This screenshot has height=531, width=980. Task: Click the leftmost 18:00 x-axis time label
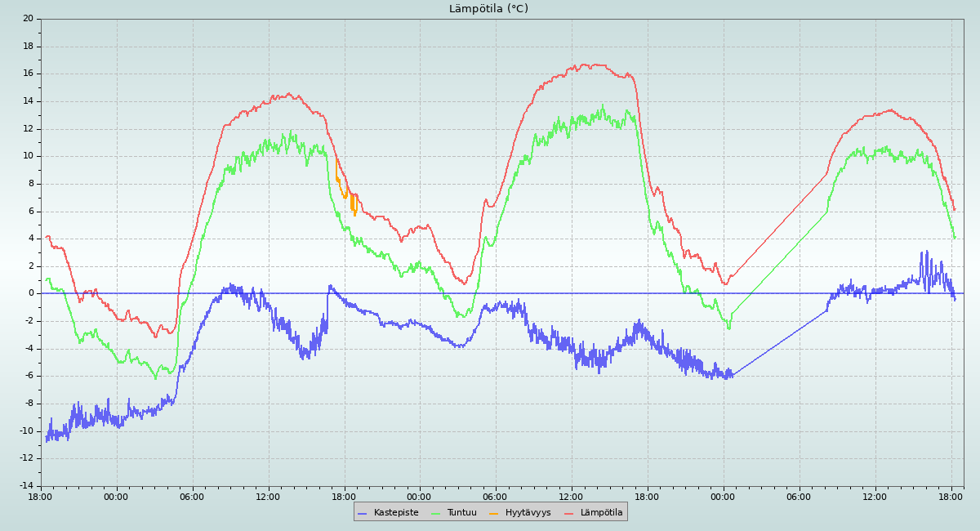tap(41, 497)
